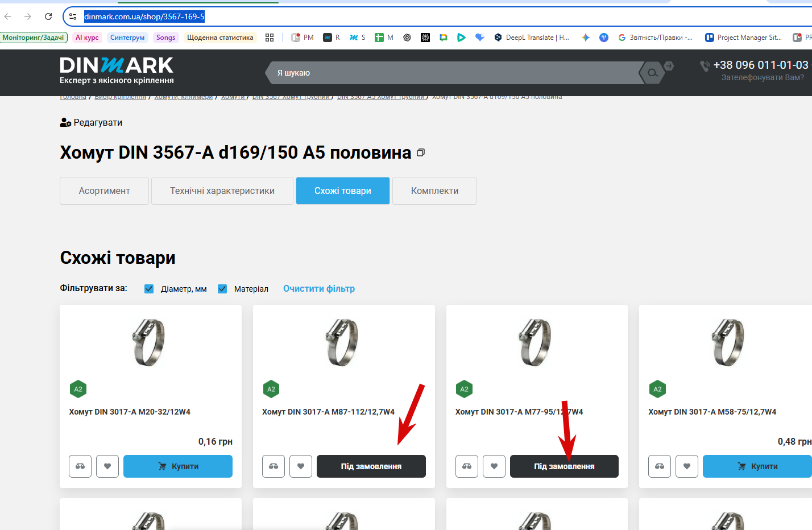Open the Gemini sparkle bookmark icon
Viewport: 812px width, 530px height.
click(x=586, y=38)
